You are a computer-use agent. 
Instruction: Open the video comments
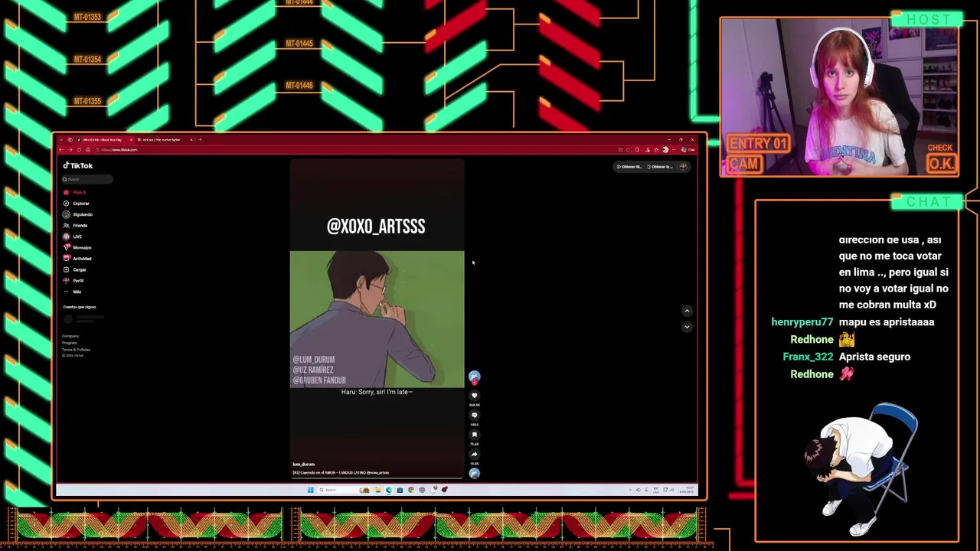[x=474, y=416]
